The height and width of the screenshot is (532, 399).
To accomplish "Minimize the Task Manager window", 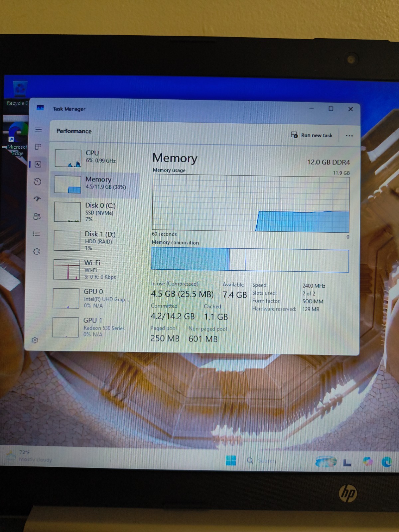I will [312, 108].
